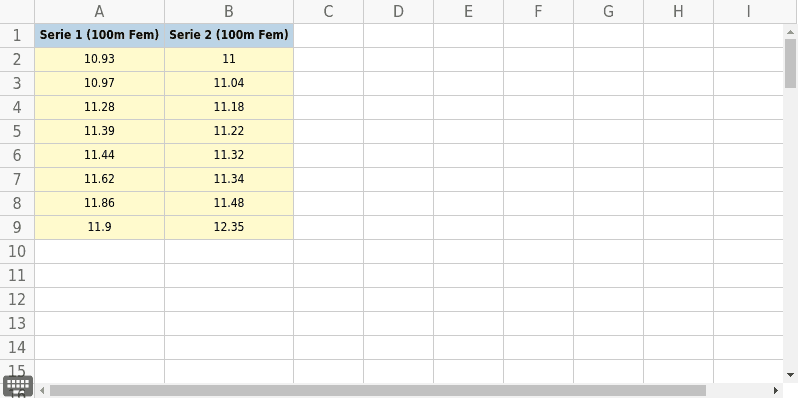Image resolution: width=800 pixels, height=400 pixels.
Task: Click the vertical scrollbar up arrow
Action: point(791,33)
